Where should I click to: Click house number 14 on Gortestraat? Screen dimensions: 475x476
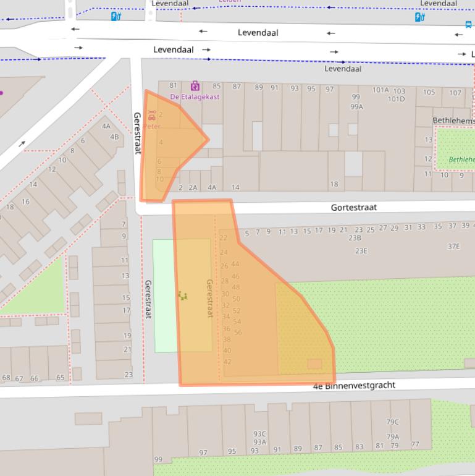235,187
